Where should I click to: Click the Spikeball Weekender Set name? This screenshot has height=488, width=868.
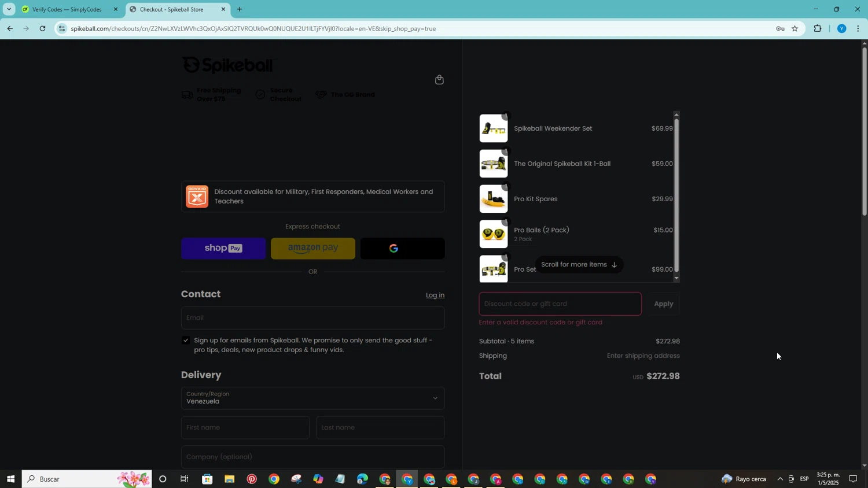pos(553,128)
